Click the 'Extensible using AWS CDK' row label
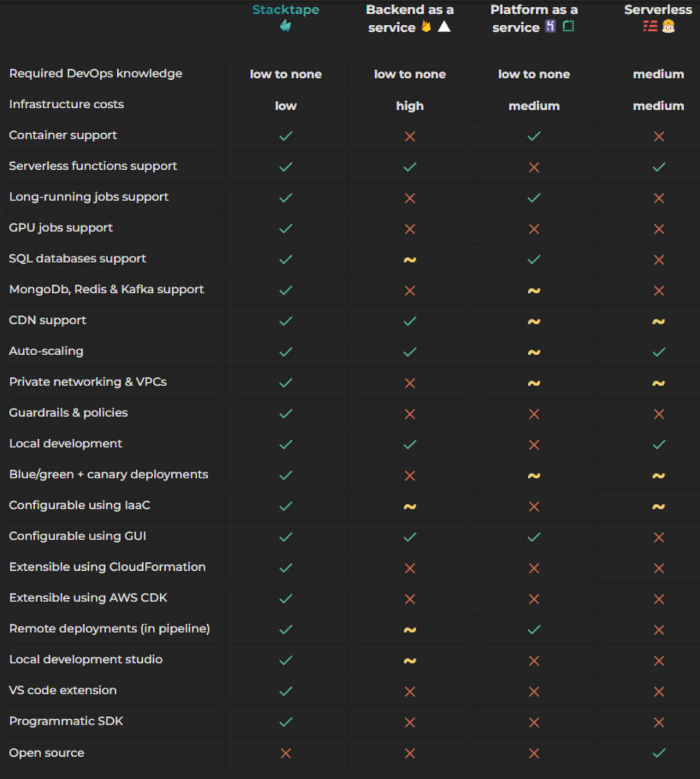700x779 pixels. pos(88,598)
